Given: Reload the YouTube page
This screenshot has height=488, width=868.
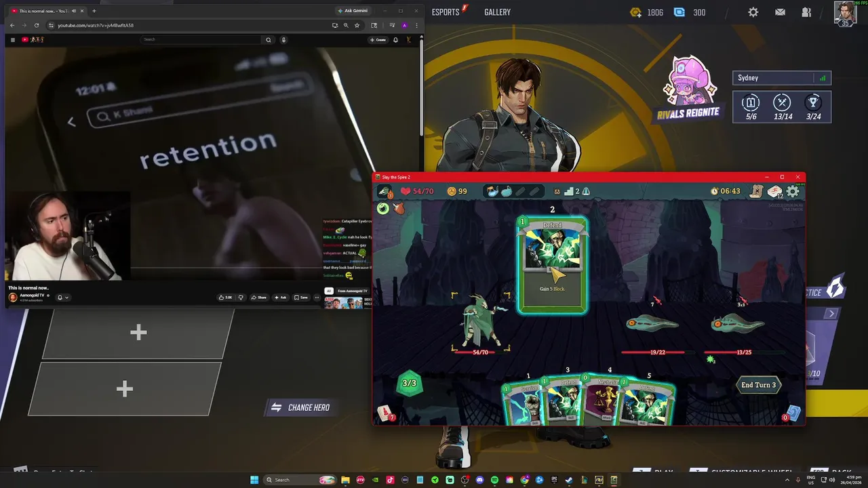Looking at the screenshot, I should click(x=37, y=25).
